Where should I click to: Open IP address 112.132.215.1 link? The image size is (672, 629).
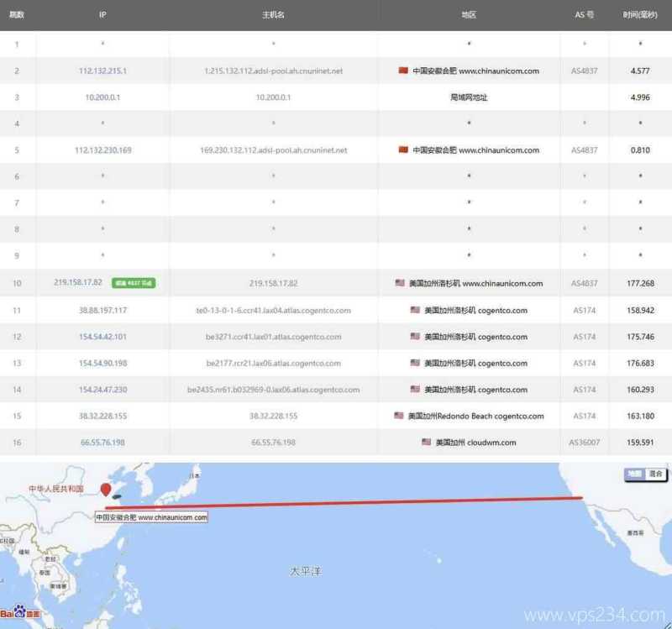coord(102,71)
